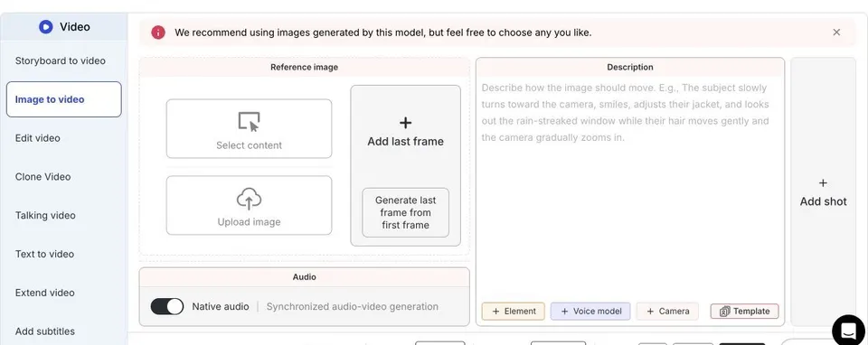Click the Audio panel heading
This screenshot has width=868, height=345.
click(x=304, y=277)
